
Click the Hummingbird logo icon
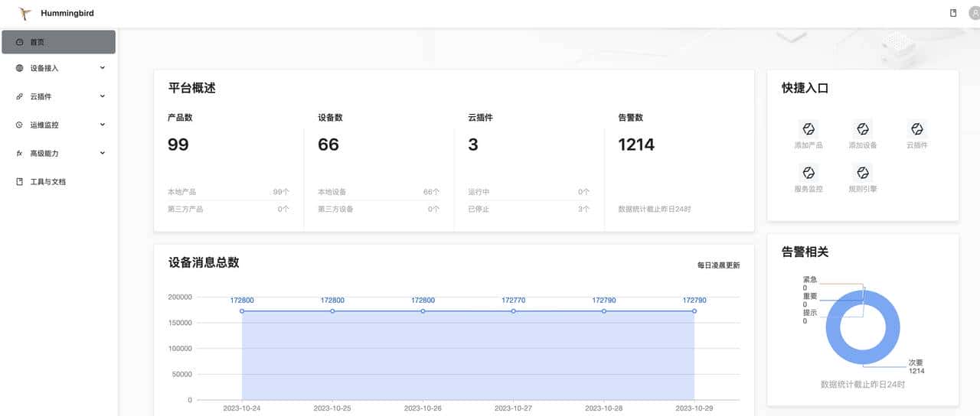tap(24, 13)
